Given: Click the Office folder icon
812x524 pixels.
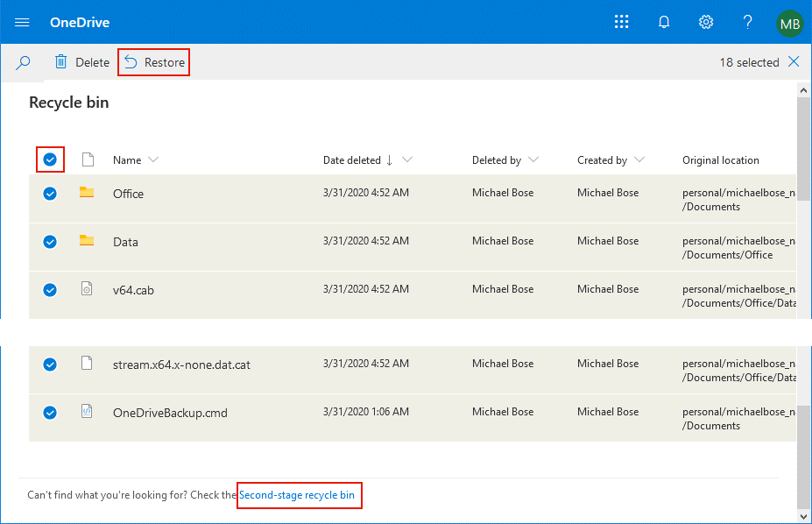Looking at the screenshot, I should tap(87, 193).
